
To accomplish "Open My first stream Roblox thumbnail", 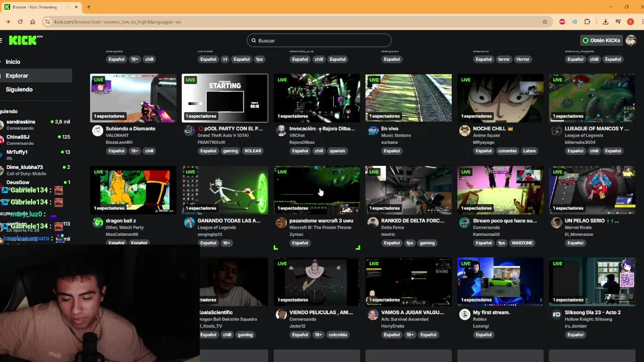I will coord(500,282).
